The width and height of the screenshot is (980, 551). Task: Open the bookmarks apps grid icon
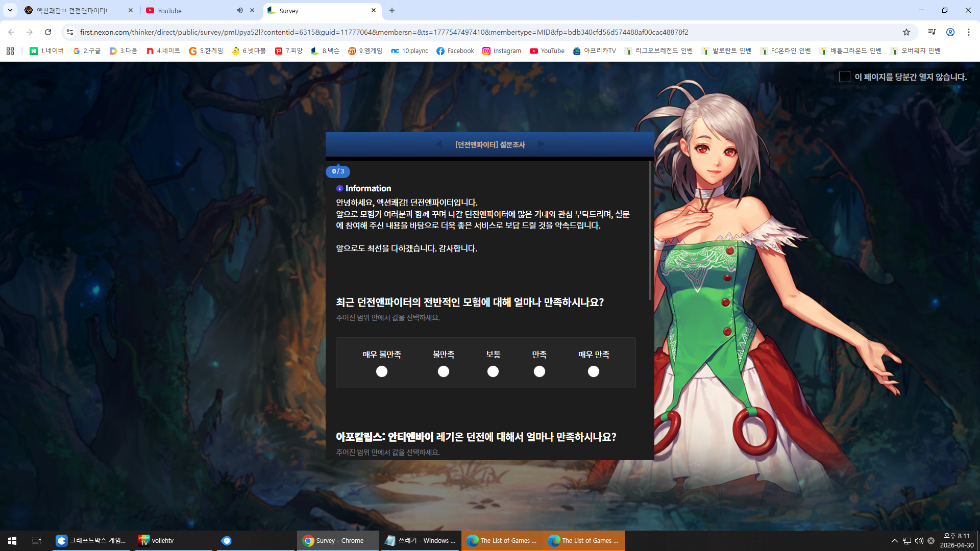click(x=10, y=51)
